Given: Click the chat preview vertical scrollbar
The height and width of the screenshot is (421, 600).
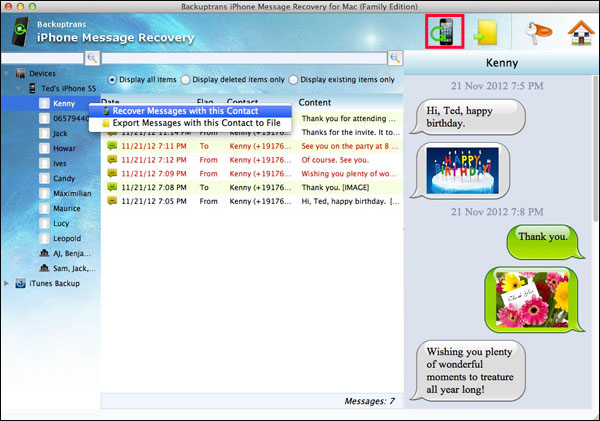Looking at the screenshot, I should (x=595, y=149).
